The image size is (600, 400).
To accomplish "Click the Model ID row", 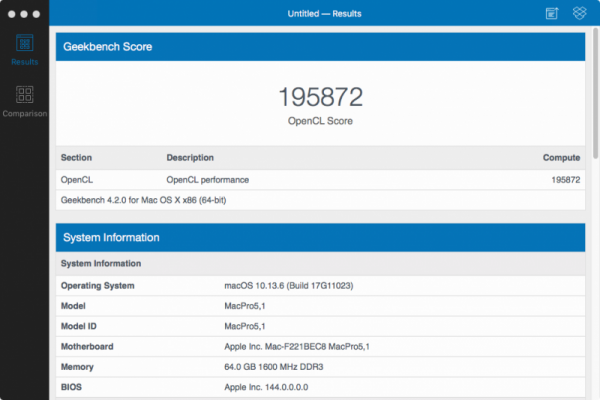I will tap(320, 326).
